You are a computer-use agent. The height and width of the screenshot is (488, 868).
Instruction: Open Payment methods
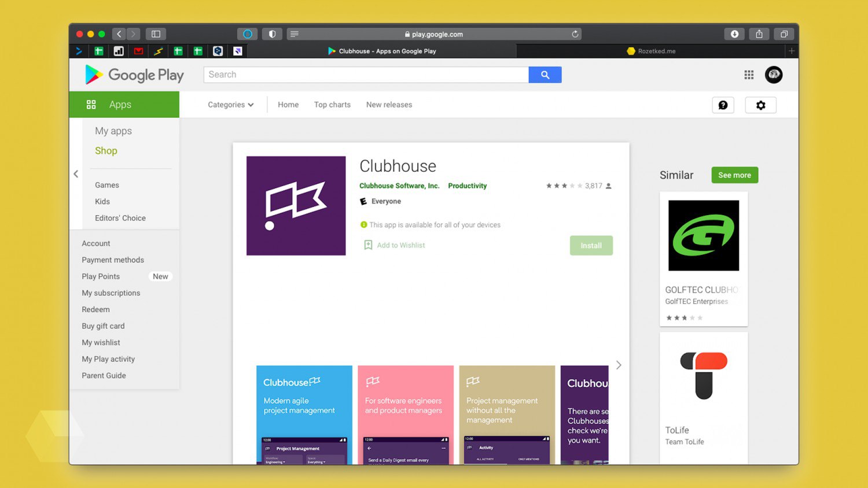(113, 260)
